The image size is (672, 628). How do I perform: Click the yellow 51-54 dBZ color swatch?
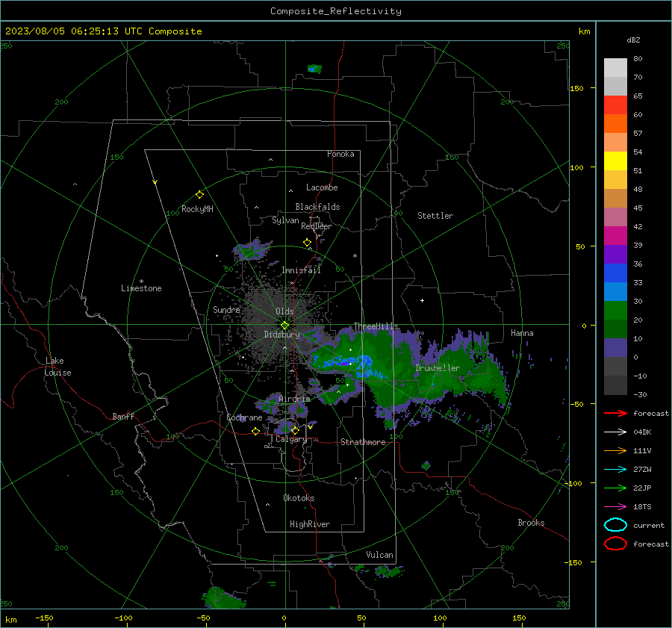tap(615, 161)
